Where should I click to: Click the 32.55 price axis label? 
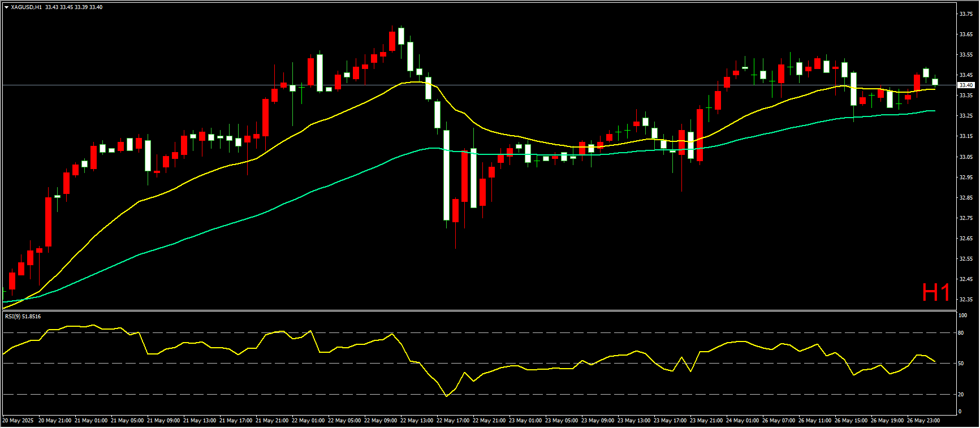[x=966, y=259]
